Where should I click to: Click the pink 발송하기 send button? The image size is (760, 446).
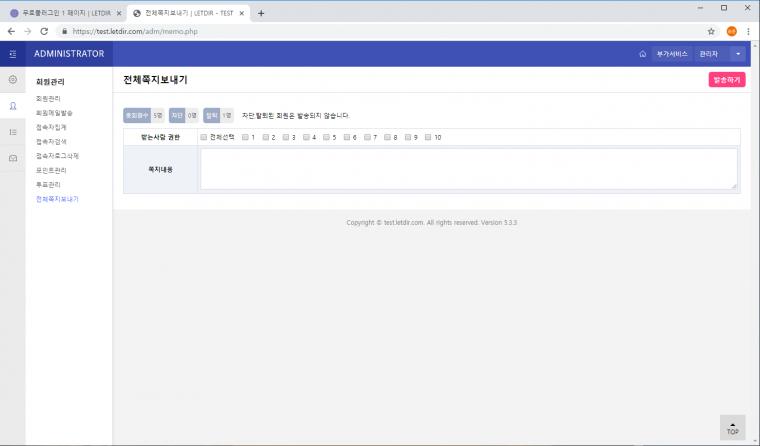(727, 80)
